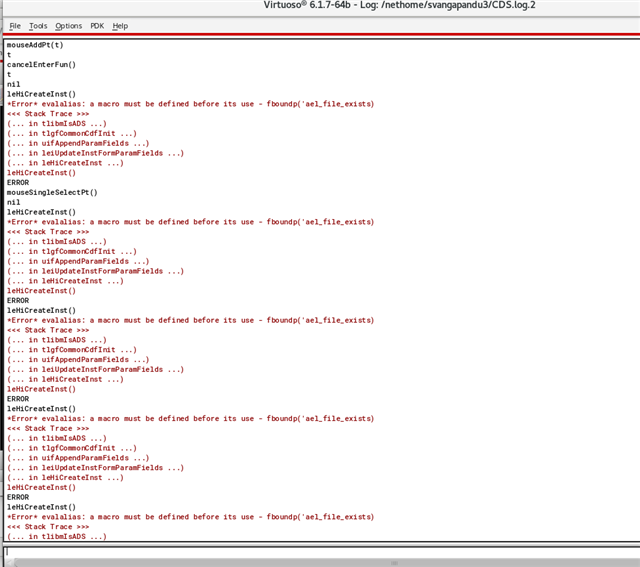Open the File menu
Viewport: 640px width, 567px height.
pyautogui.click(x=15, y=26)
